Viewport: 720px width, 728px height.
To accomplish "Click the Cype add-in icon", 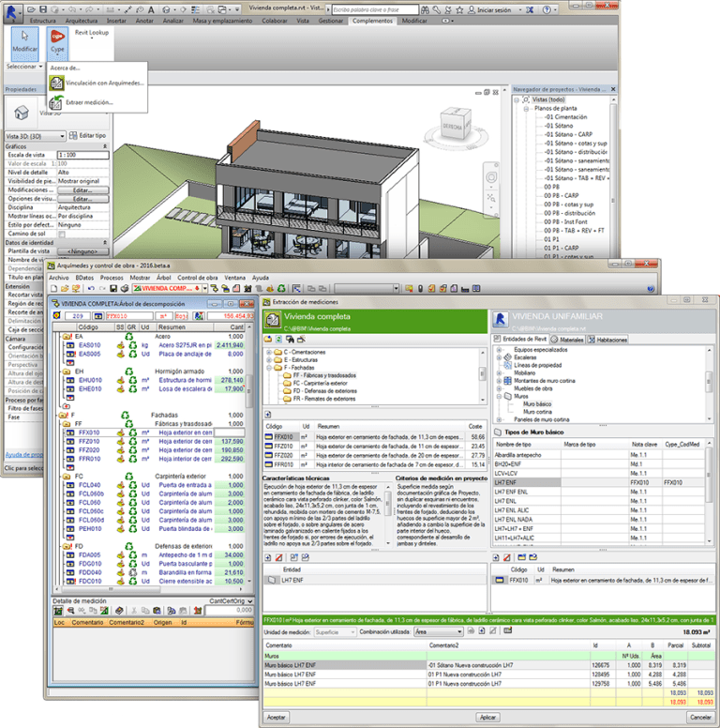I will (x=57, y=41).
